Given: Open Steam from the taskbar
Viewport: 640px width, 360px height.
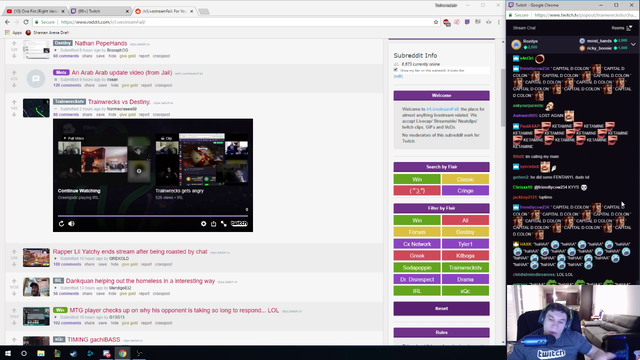Looking at the screenshot, I should pos(73,353).
